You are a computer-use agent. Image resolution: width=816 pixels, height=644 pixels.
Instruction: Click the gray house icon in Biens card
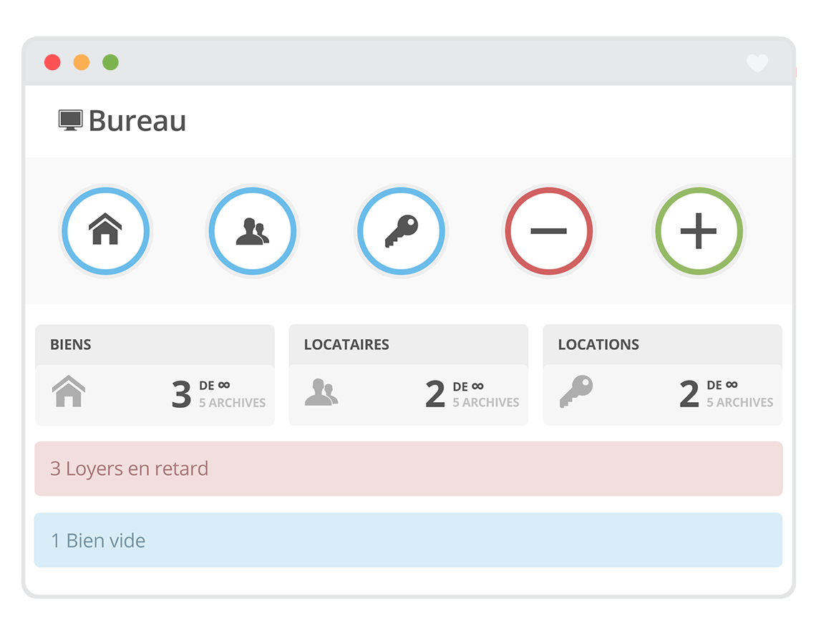[69, 391]
